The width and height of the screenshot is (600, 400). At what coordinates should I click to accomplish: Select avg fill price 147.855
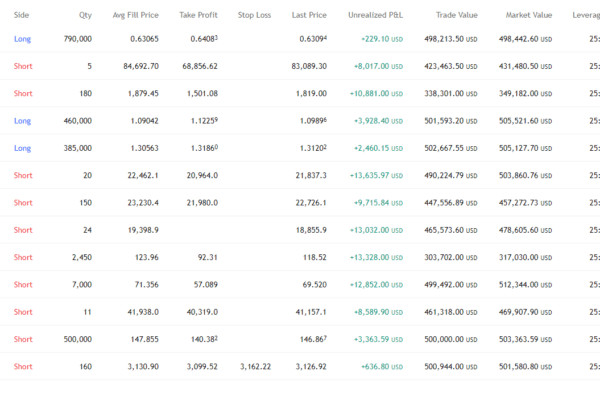click(145, 339)
